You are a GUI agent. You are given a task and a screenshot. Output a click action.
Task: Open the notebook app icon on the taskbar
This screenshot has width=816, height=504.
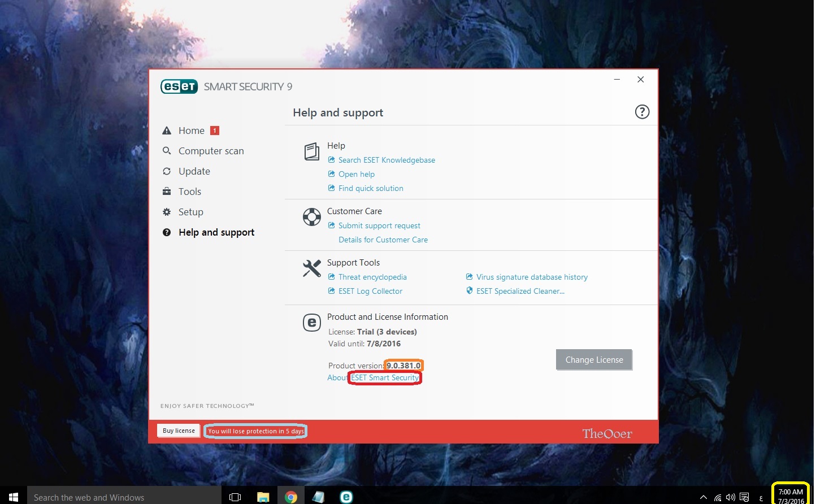pyautogui.click(x=318, y=497)
